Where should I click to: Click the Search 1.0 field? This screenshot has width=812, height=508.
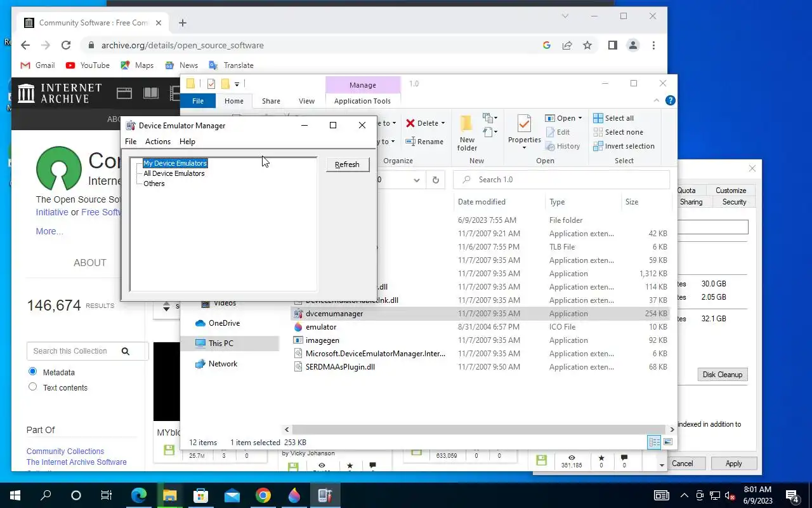point(561,180)
